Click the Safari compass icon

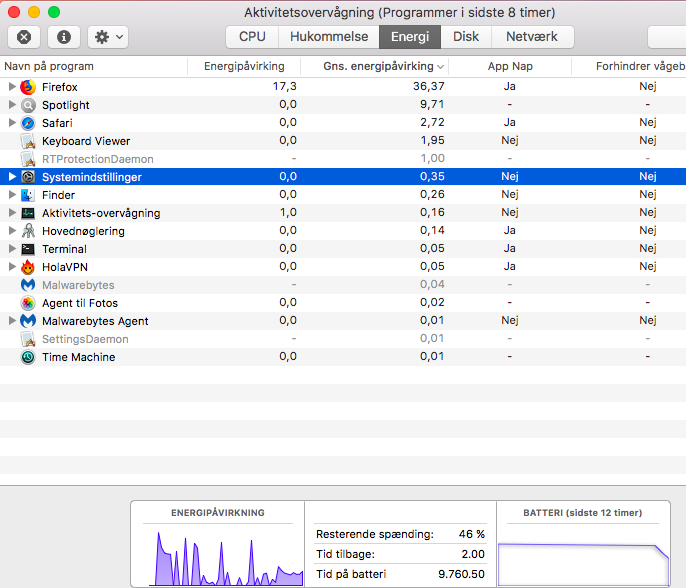(x=28, y=123)
